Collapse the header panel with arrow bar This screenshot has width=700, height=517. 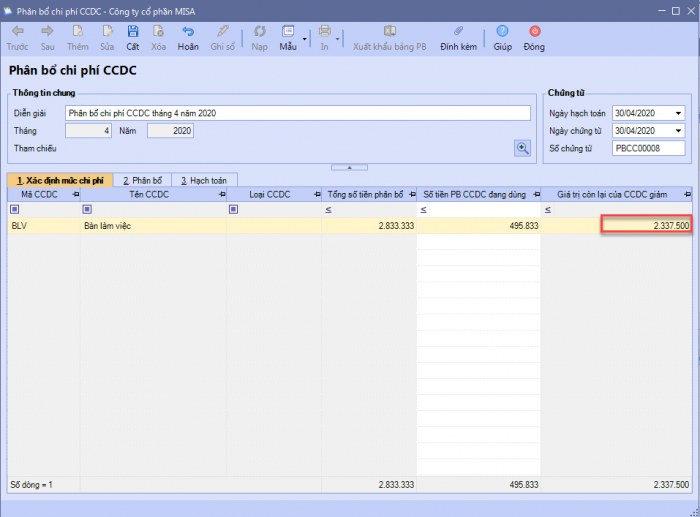pyautogui.click(x=348, y=167)
